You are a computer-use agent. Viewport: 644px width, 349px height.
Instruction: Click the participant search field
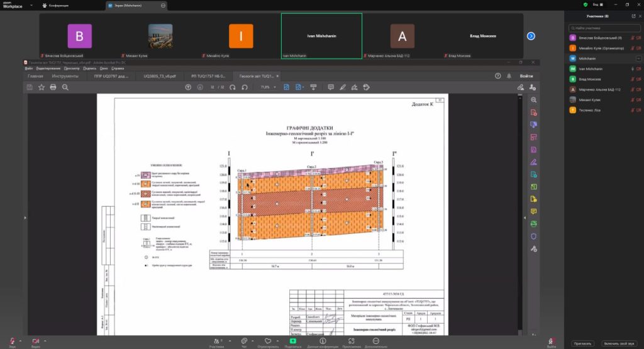pyautogui.click(x=604, y=28)
